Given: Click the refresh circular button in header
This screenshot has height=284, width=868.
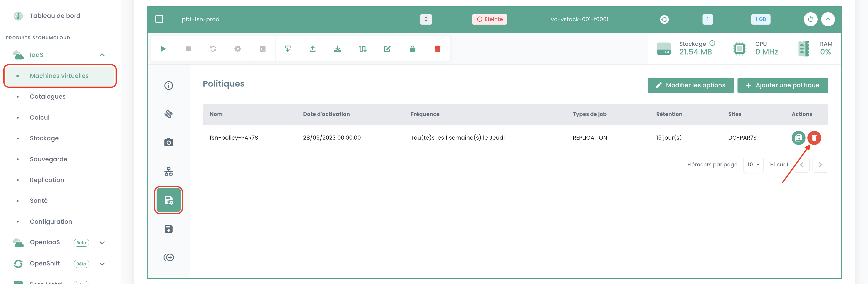Looking at the screenshot, I should point(810,19).
